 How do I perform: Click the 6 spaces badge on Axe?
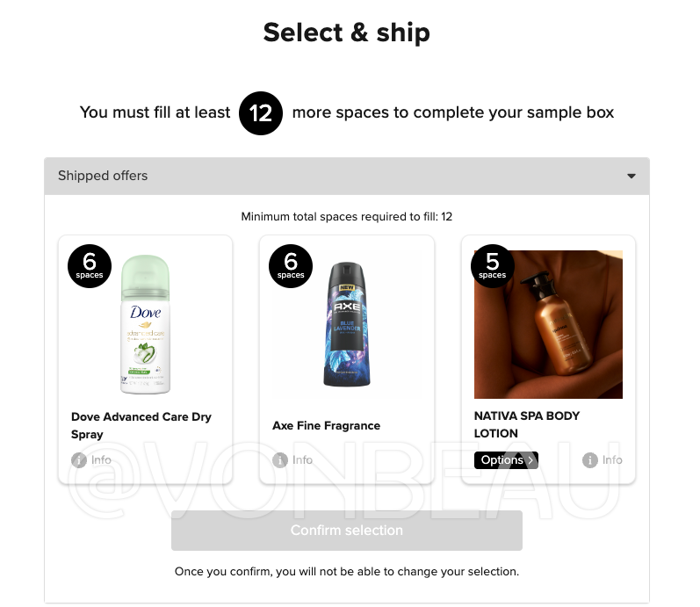291,266
